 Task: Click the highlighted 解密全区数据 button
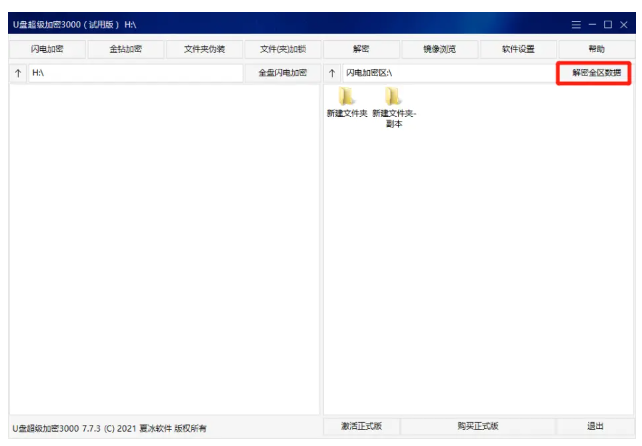(x=595, y=74)
